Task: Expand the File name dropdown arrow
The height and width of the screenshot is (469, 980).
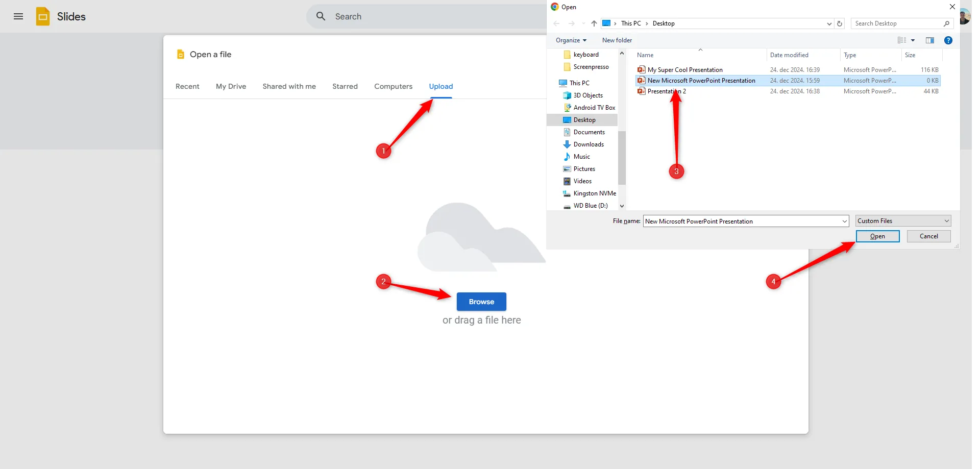Action: point(845,221)
